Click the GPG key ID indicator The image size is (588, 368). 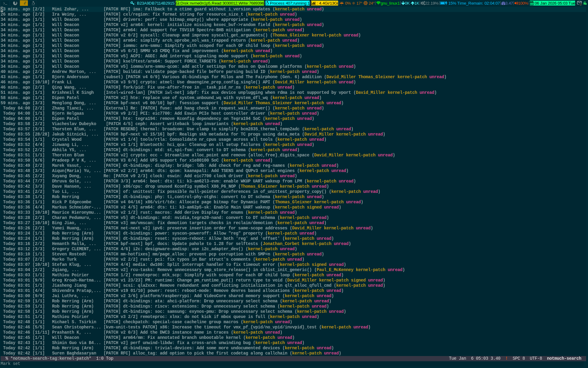click(153, 3)
